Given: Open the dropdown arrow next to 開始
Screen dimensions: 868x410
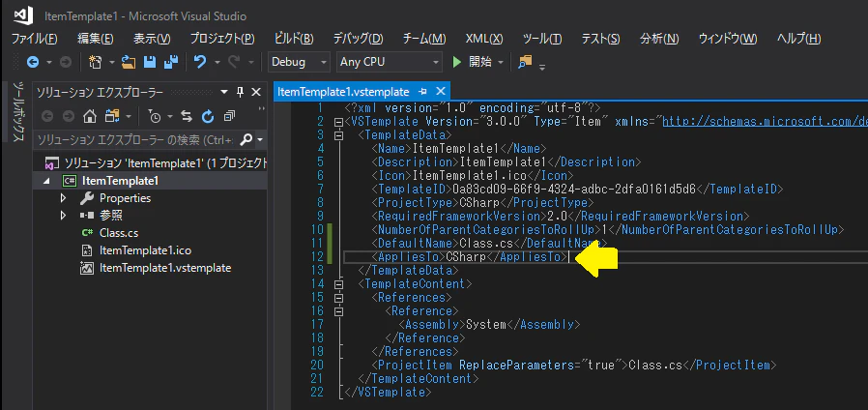Looking at the screenshot, I should click(x=501, y=63).
